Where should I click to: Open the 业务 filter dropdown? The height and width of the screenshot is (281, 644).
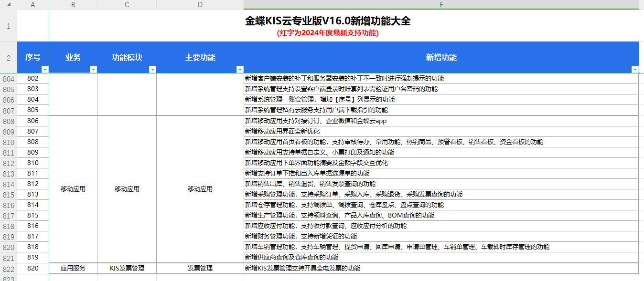point(93,69)
